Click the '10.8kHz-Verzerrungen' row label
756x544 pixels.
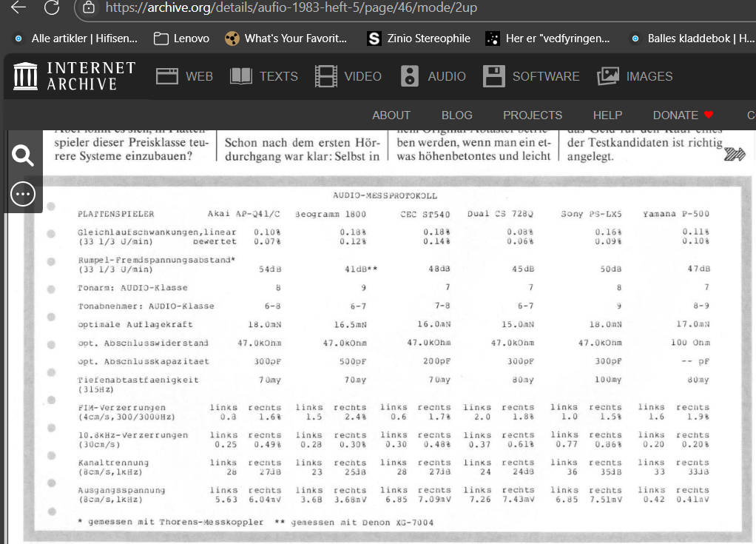(x=133, y=435)
